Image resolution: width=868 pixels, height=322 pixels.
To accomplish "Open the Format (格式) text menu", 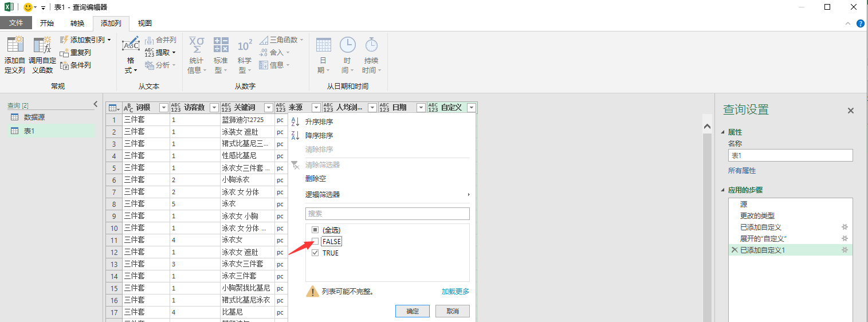I will tap(131, 55).
